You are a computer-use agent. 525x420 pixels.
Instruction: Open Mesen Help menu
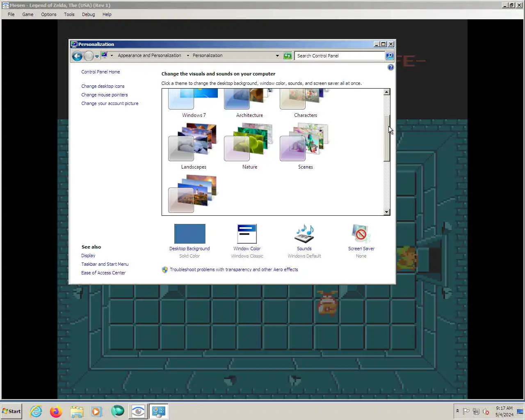[107, 14]
